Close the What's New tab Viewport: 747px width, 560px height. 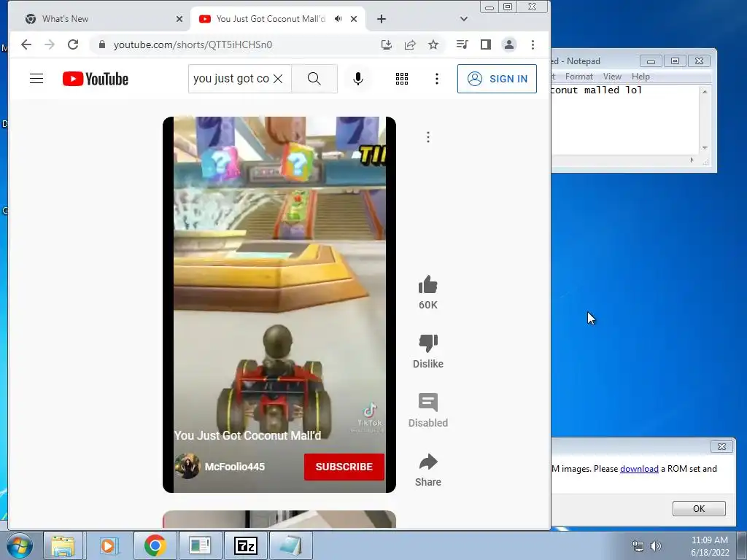[179, 19]
